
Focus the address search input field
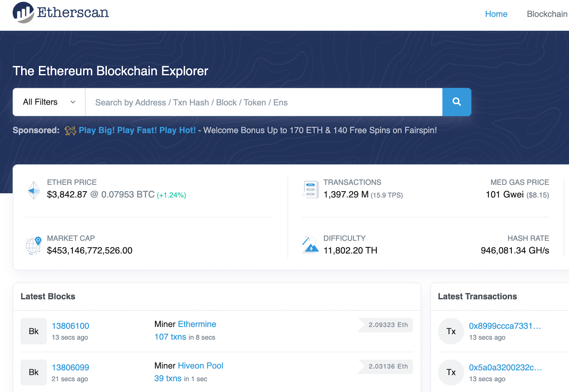tap(264, 102)
